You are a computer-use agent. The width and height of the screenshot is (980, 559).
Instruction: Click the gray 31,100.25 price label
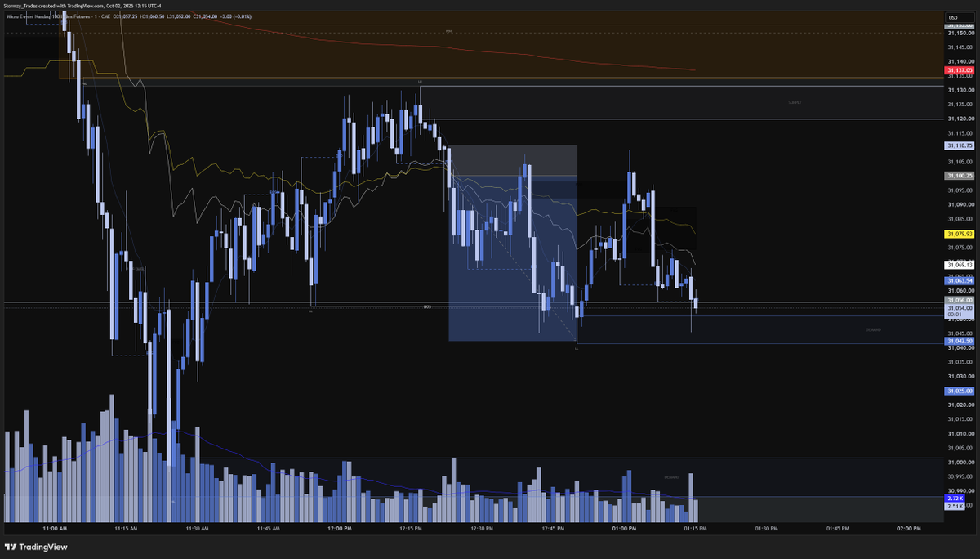[959, 176]
